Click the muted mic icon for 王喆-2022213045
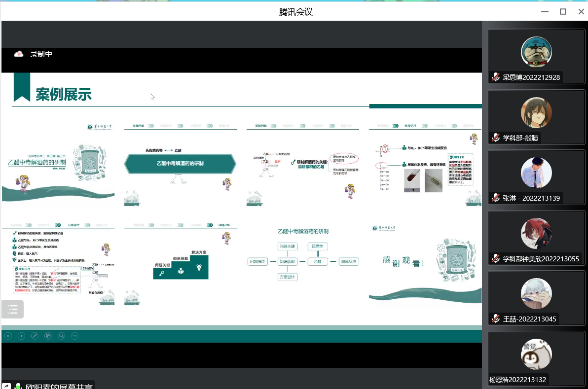 coord(496,319)
